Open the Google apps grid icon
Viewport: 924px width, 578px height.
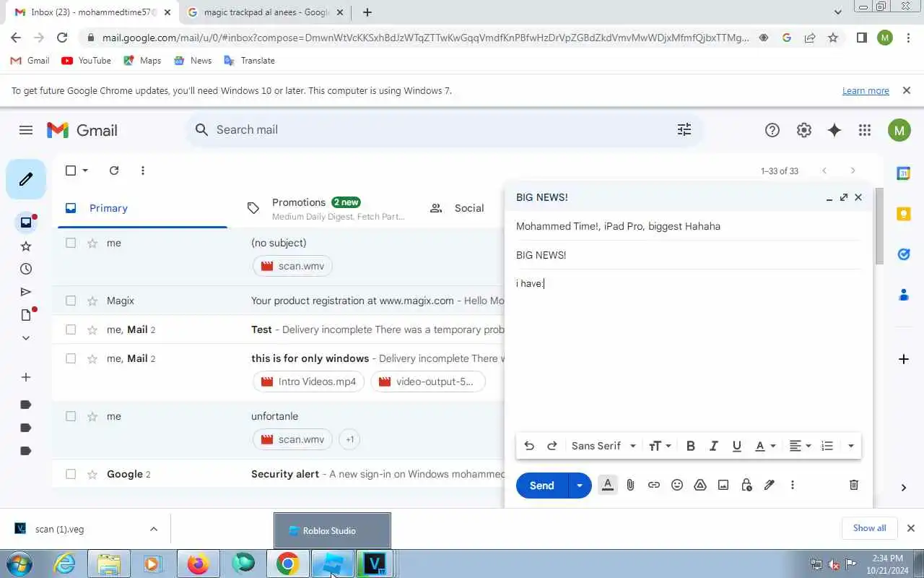pos(865,130)
